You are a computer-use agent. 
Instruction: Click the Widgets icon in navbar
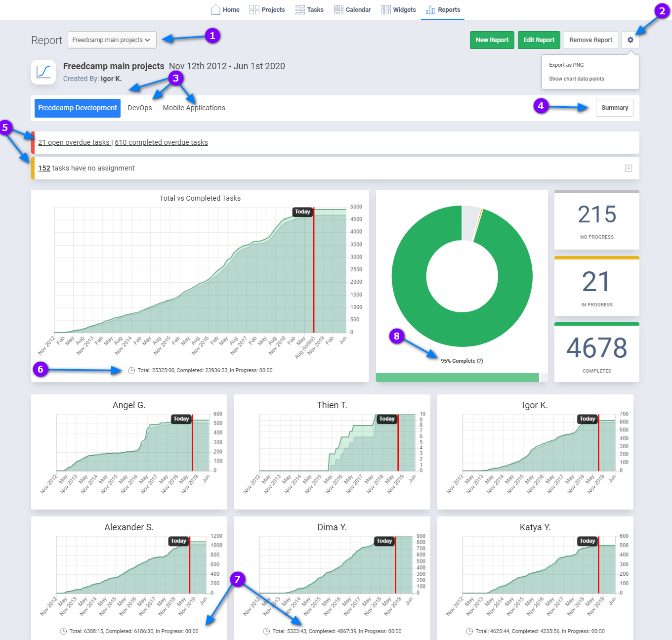pyautogui.click(x=385, y=10)
